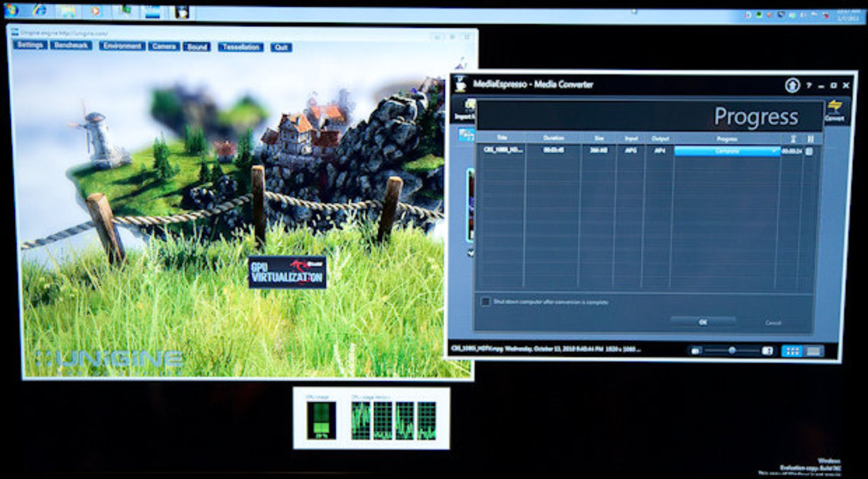This screenshot has width=868, height=479.
Task: Open the Environment menu in Unigine
Action: 122,46
